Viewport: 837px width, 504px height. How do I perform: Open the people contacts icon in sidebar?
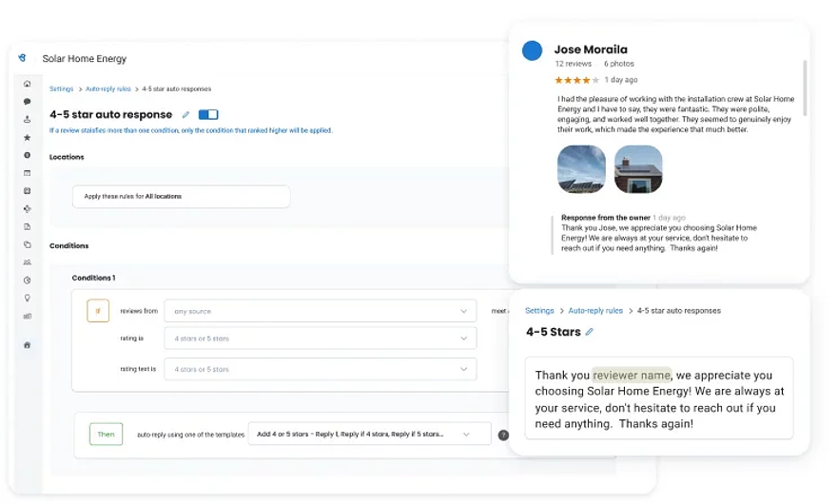tap(28, 262)
